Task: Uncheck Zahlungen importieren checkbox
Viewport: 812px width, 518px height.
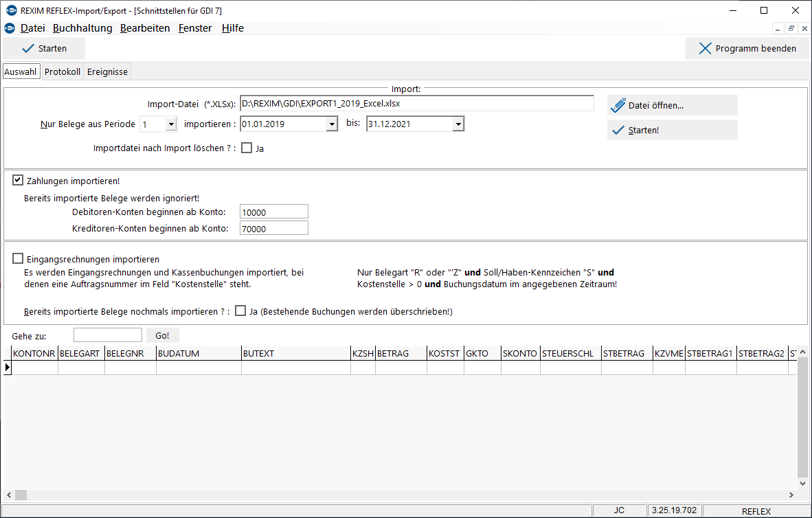Action: click(18, 180)
